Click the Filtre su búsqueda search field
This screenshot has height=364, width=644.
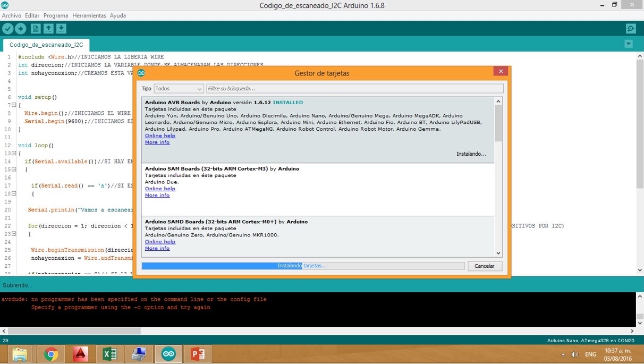[x=354, y=89]
